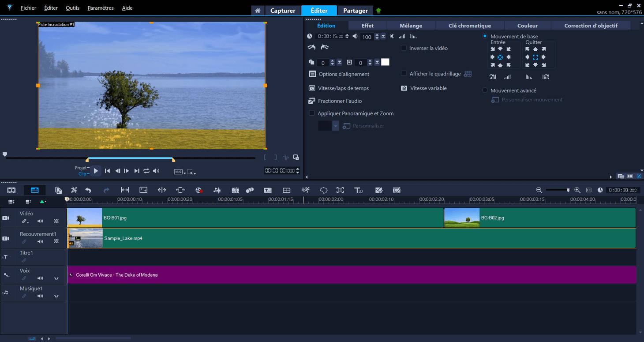The image size is (644, 342).
Task: Click Options d'alignement
Action: click(x=339, y=74)
